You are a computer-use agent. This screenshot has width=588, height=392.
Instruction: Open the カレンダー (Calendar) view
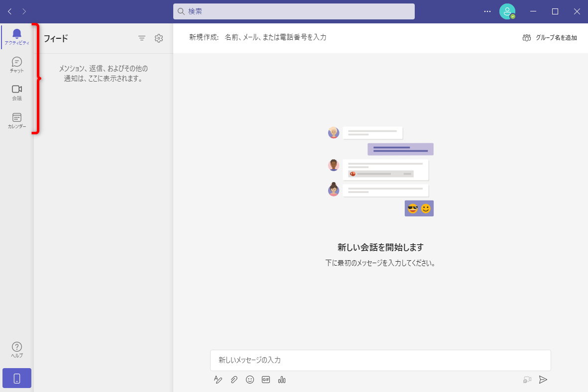[x=16, y=121]
